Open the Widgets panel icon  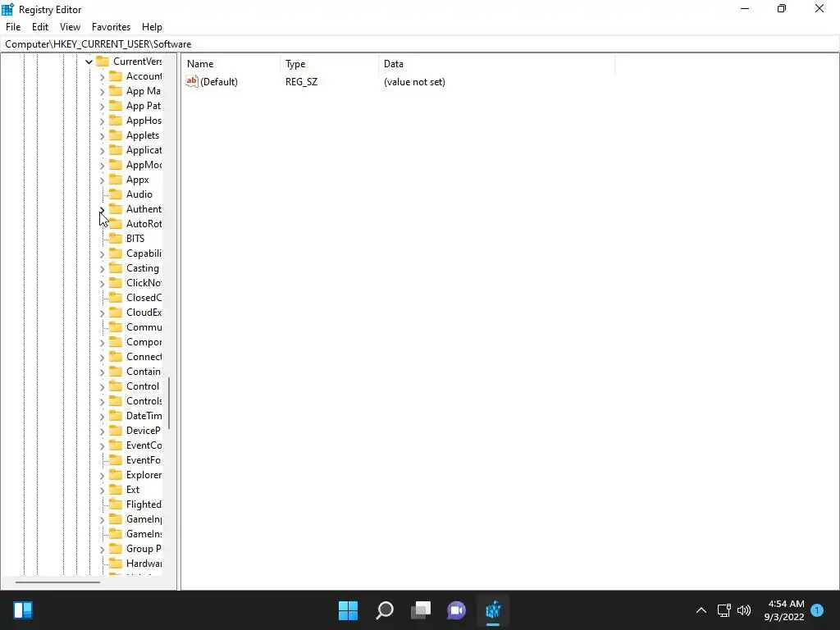click(23, 610)
